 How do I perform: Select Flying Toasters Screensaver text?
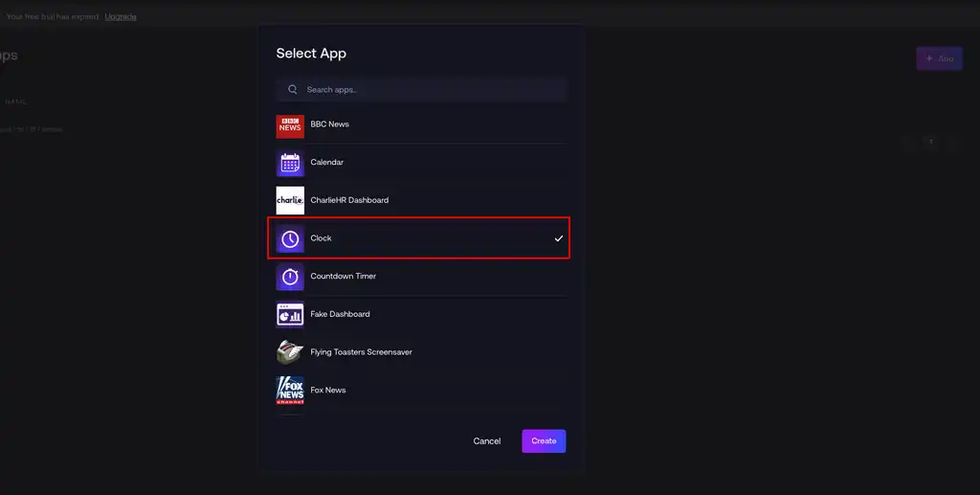[361, 352]
